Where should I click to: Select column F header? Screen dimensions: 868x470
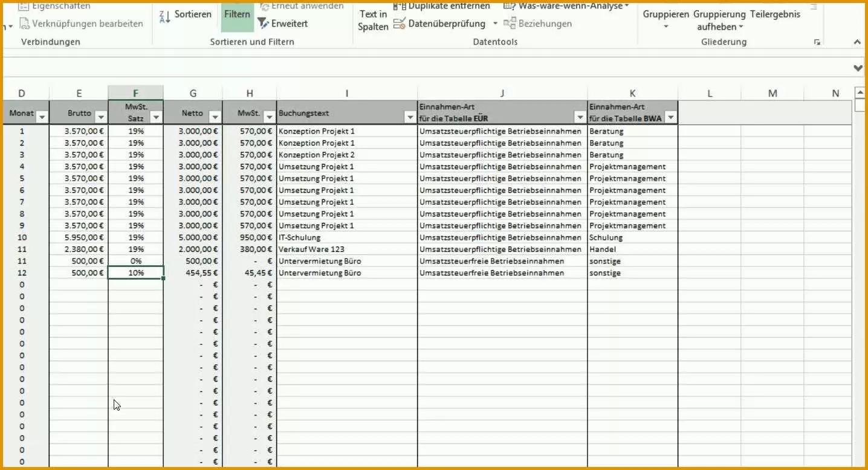135,93
